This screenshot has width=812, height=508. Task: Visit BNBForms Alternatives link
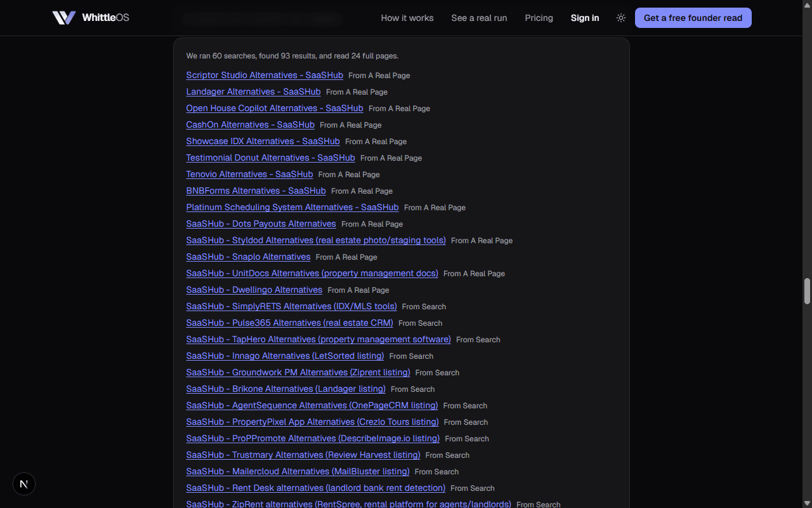click(x=256, y=190)
